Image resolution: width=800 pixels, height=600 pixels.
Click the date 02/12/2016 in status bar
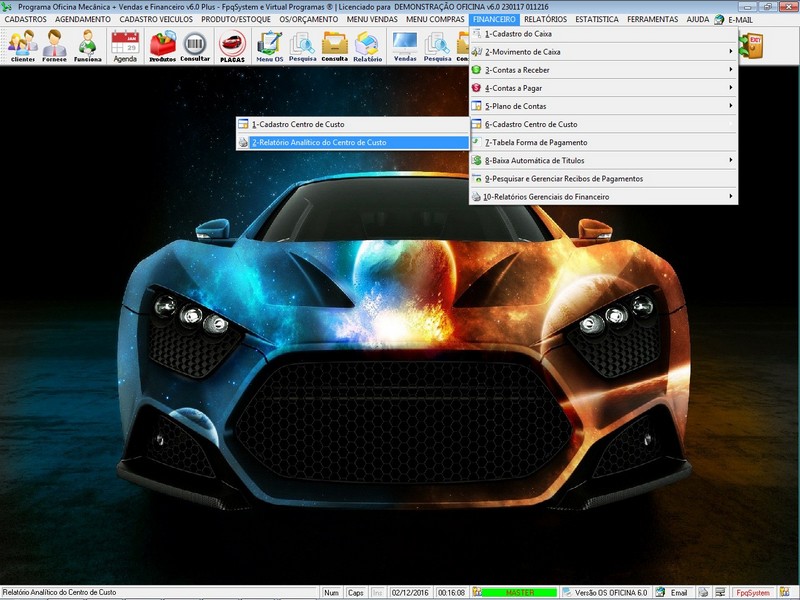click(410, 593)
